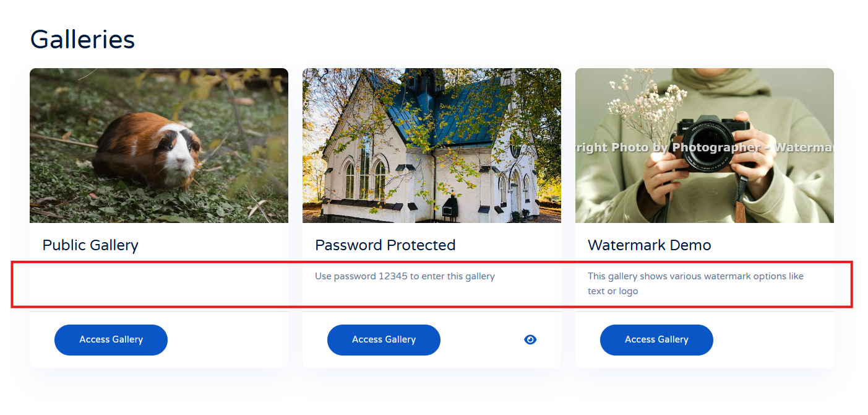868x415 pixels.
Task: Click the password 12345 hint text
Action: tap(405, 276)
